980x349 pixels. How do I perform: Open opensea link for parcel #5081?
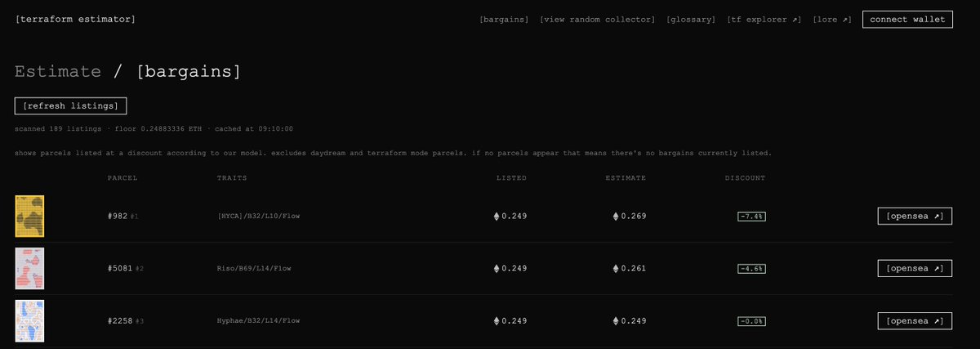(x=915, y=268)
